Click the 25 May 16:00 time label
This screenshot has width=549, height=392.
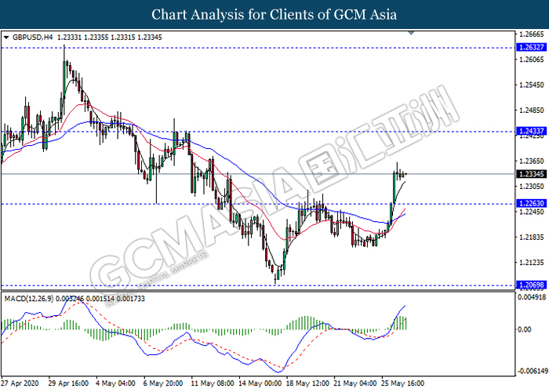pyautogui.click(x=402, y=383)
